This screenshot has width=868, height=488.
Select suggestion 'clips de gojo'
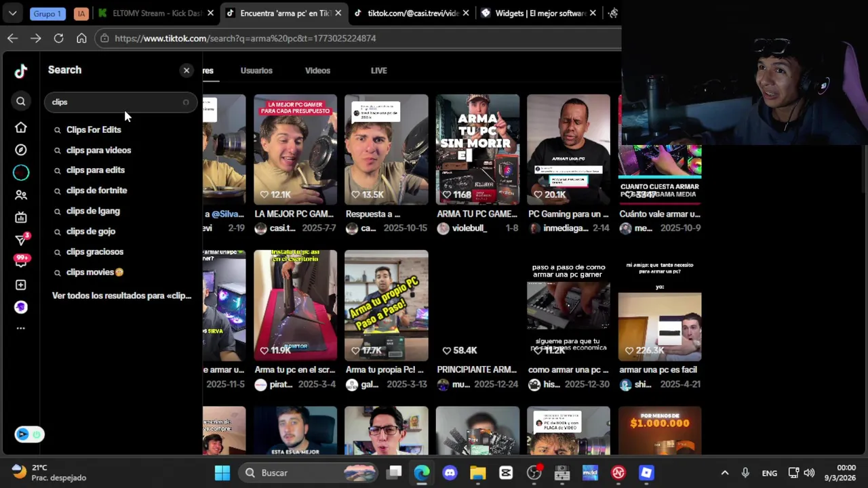[x=91, y=231]
